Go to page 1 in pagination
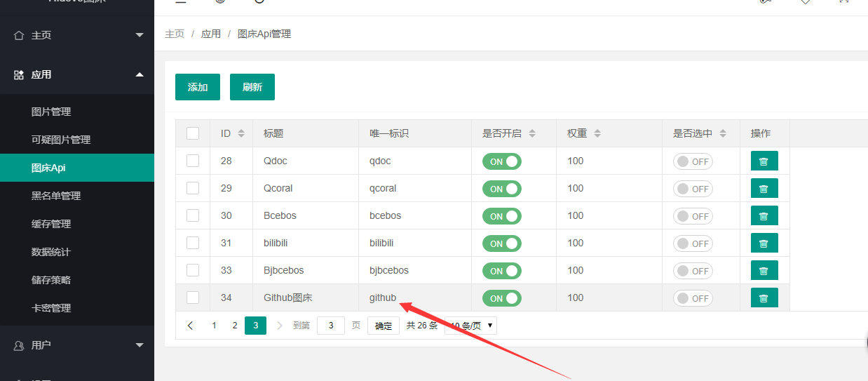The width and height of the screenshot is (868, 381). click(215, 326)
